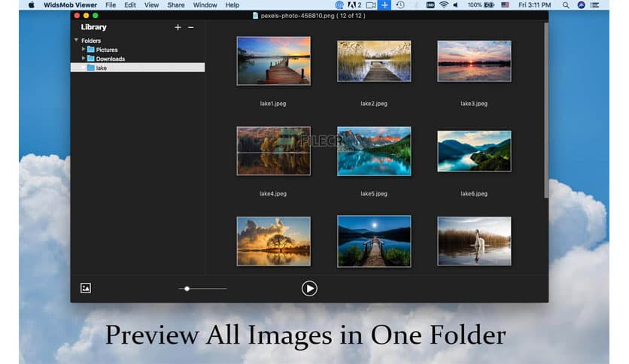Click the lake6.jpeg file name
The width and height of the screenshot is (629, 364).
click(x=474, y=193)
